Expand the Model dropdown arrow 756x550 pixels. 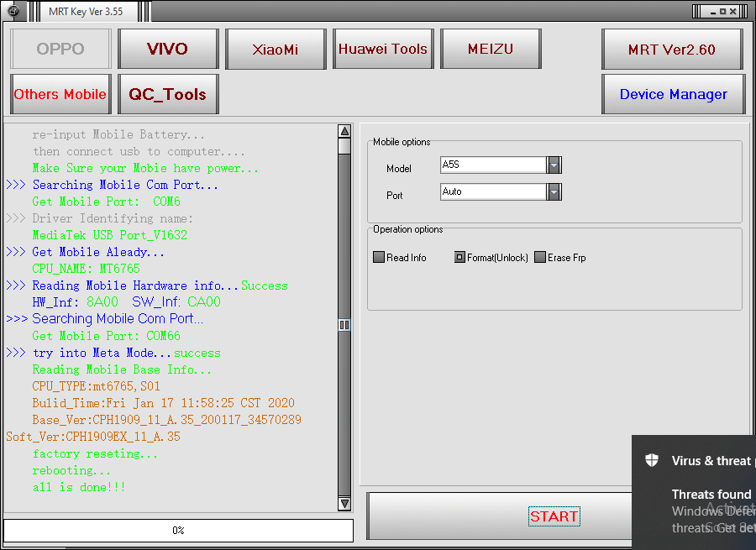pos(554,165)
